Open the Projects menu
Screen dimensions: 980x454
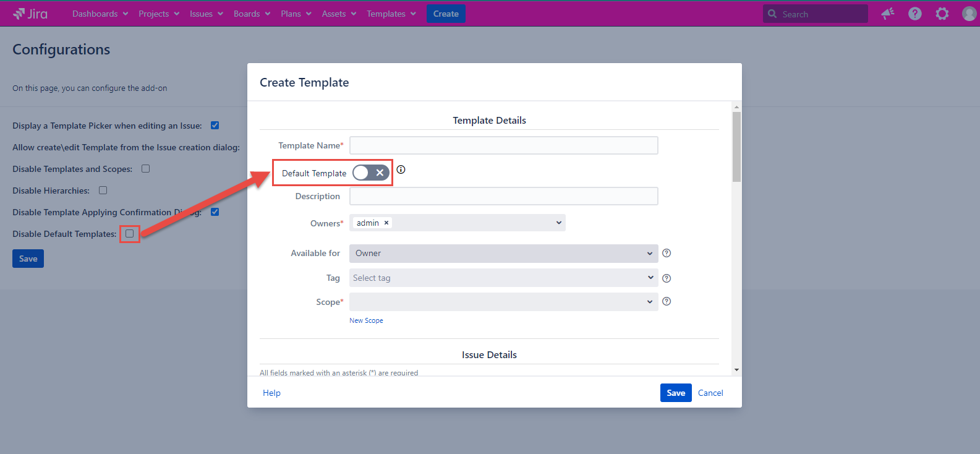(158, 14)
